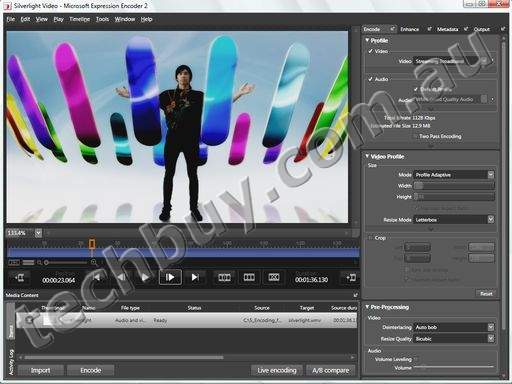Click the timeline zoom slider

[x=66, y=263]
